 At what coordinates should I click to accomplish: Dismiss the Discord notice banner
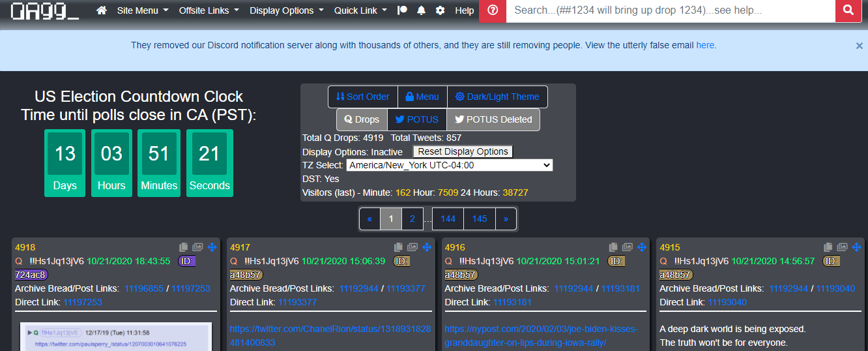[x=859, y=46]
